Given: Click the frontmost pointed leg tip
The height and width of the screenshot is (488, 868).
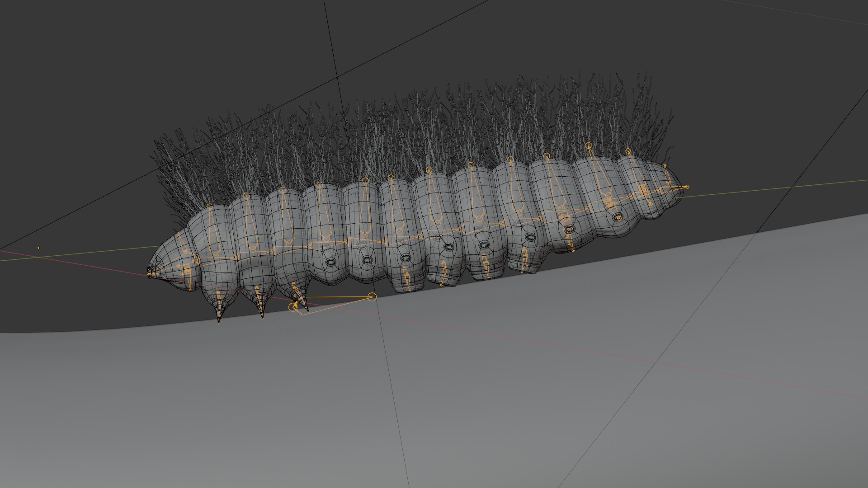Looking at the screenshot, I should tap(219, 323).
